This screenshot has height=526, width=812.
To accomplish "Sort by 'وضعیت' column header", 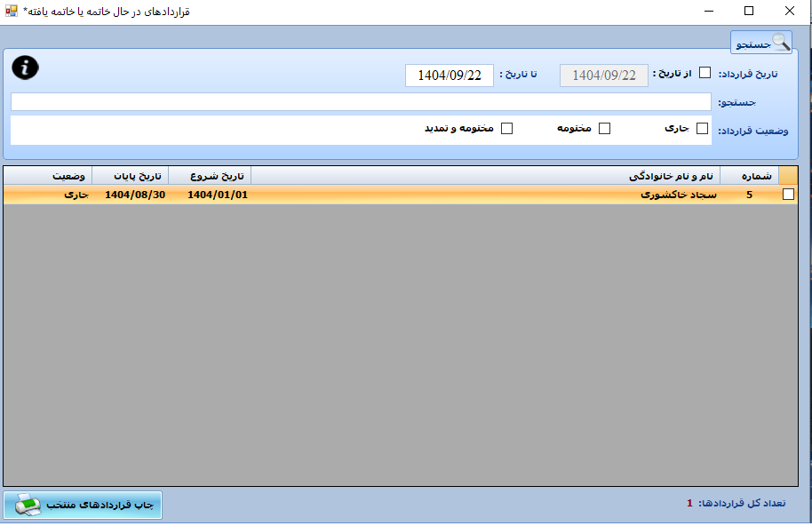I will pyautogui.click(x=47, y=175).
